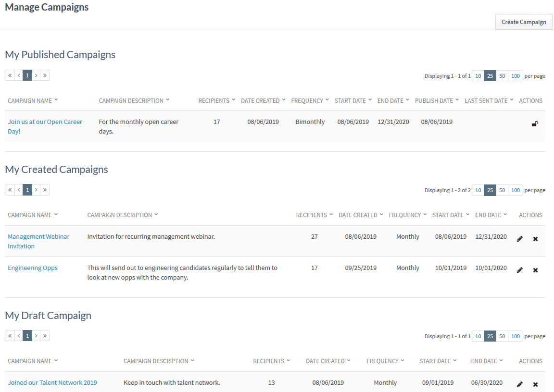Click unlock icon for Open Career Day campaign
The width and height of the screenshot is (554, 392).
pos(535,124)
